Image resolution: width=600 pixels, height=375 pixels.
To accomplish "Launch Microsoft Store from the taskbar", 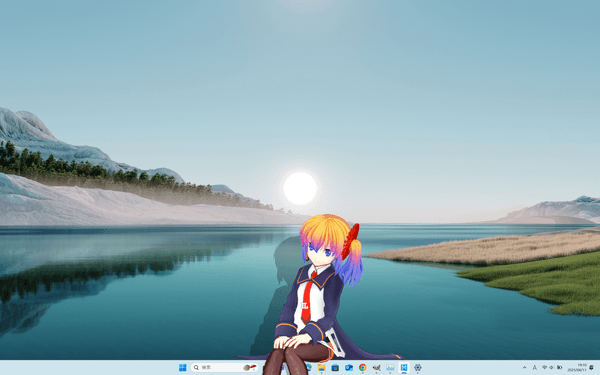I will click(x=335, y=368).
